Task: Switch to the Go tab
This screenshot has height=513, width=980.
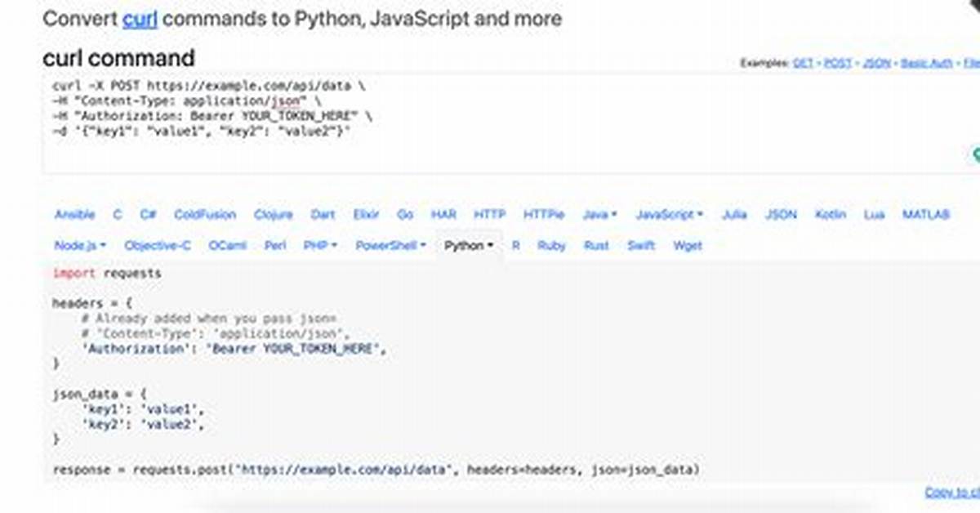Action: [x=405, y=215]
